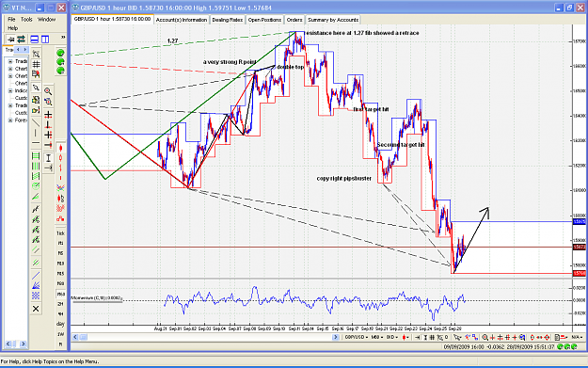Click the chart scroll left arrow button
This screenshot has height=368, width=588.
[75, 337]
